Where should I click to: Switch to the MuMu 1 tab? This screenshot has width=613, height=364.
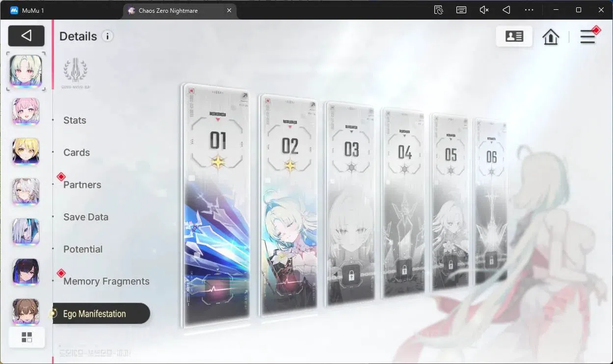click(27, 10)
